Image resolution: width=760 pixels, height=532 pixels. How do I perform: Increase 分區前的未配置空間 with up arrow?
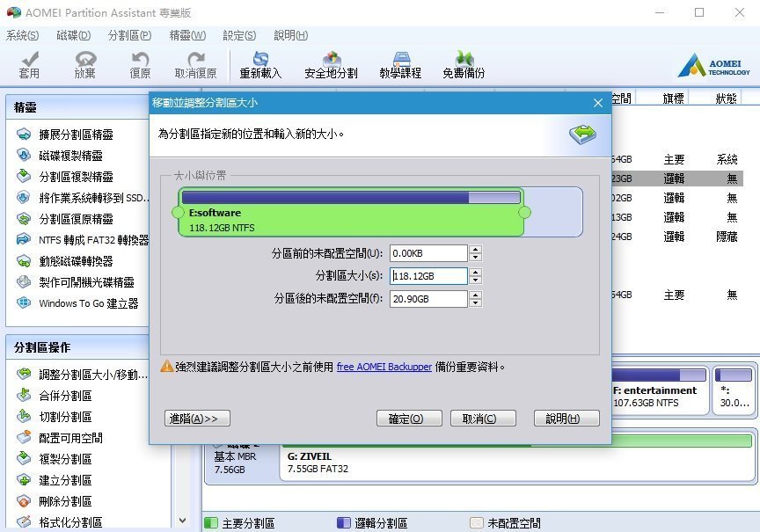point(476,250)
